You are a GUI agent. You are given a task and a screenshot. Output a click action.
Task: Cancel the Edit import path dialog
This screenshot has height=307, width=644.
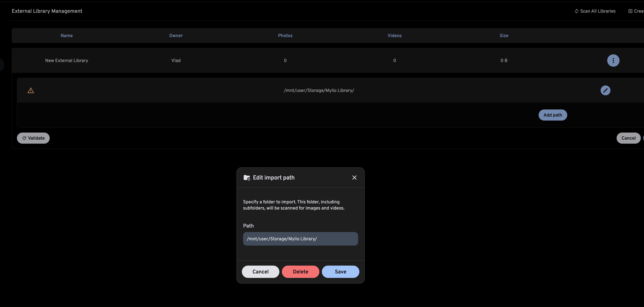pyautogui.click(x=260, y=271)
